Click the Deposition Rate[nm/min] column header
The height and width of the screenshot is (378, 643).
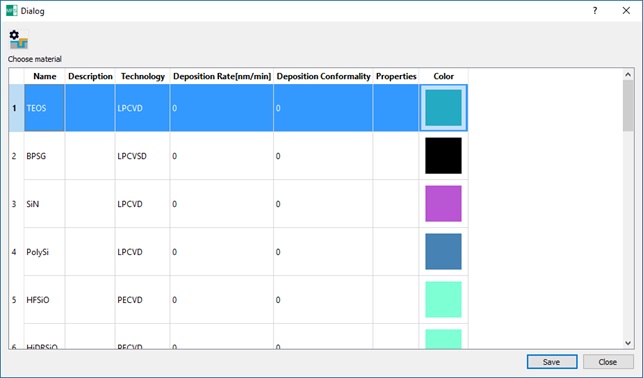[x=221, y=76]
